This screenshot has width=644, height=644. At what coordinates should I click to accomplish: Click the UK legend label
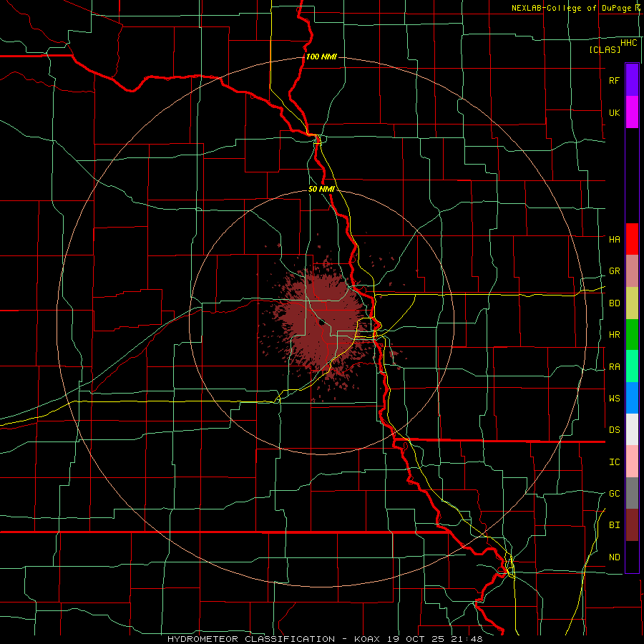tap(615, 112)
